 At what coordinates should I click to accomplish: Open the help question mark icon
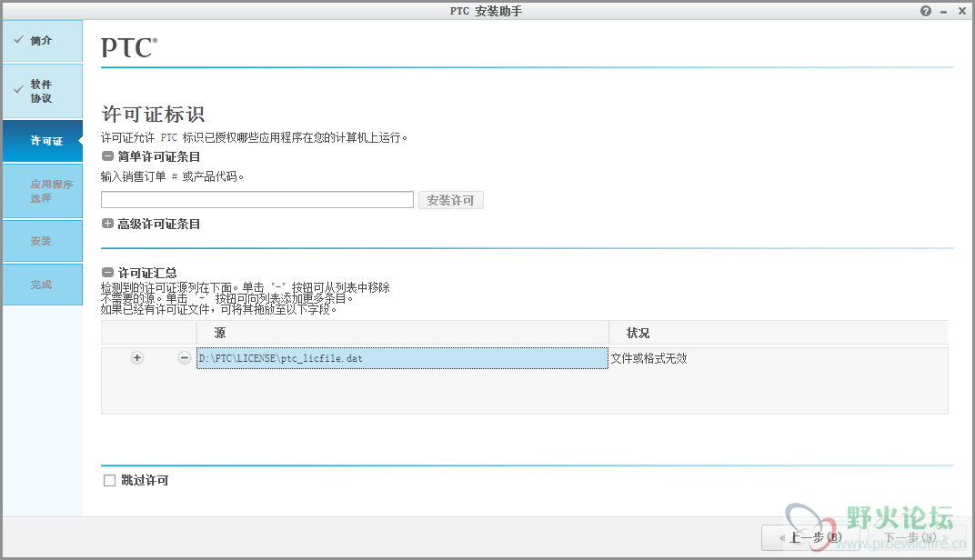(x=926, y=11)
